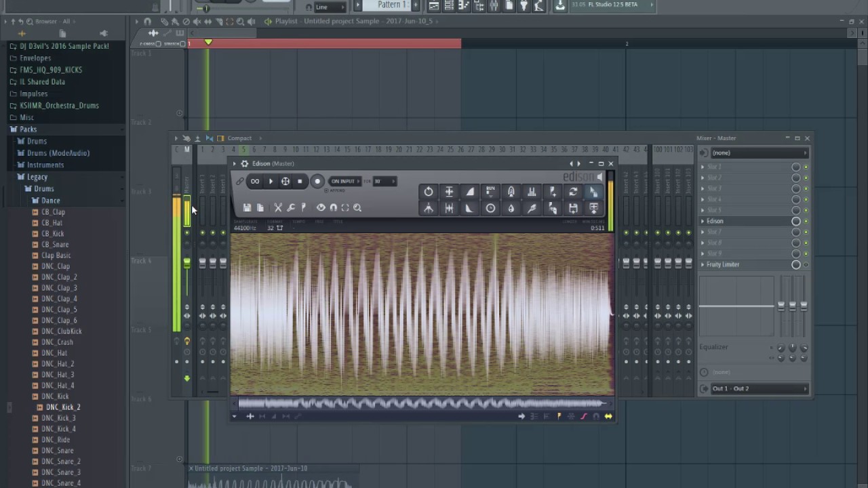Click Edison's loop-tuner cycling arrows tool

573,192
